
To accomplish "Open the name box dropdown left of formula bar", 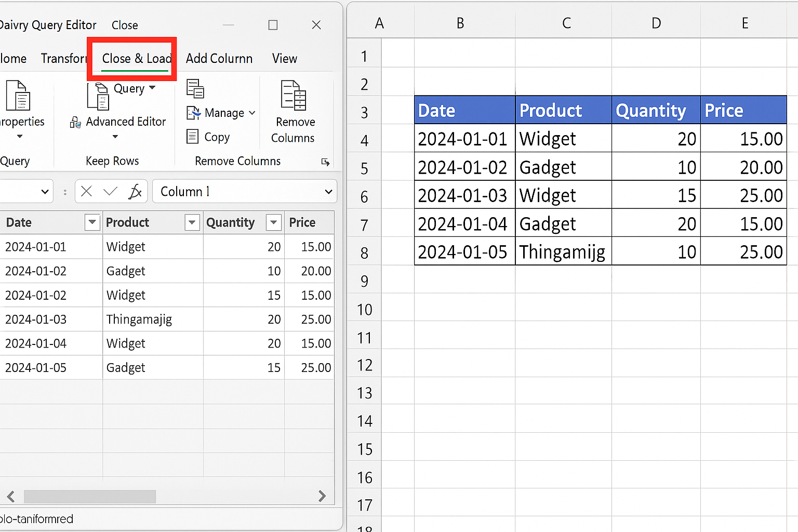I will pyautogui.click(x=45, y=192).
